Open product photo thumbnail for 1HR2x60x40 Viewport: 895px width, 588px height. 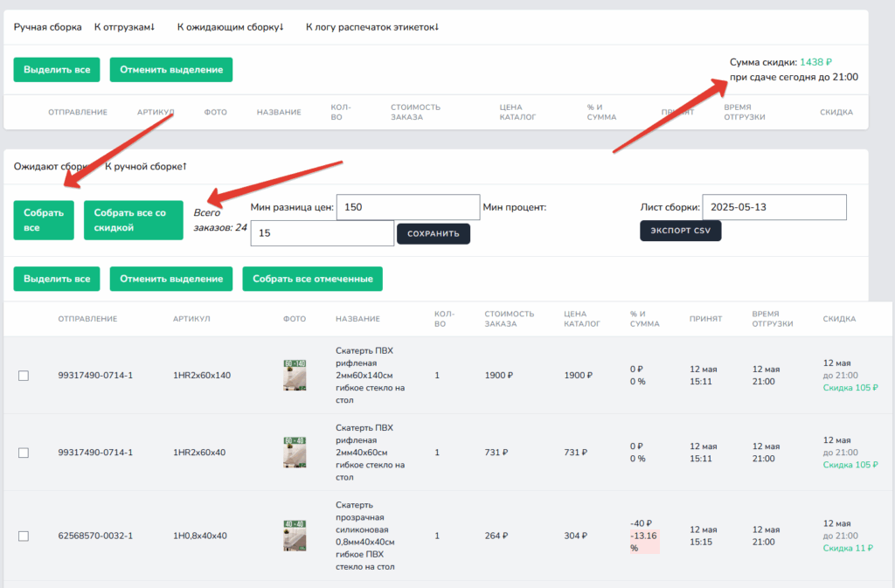point(295,453)
